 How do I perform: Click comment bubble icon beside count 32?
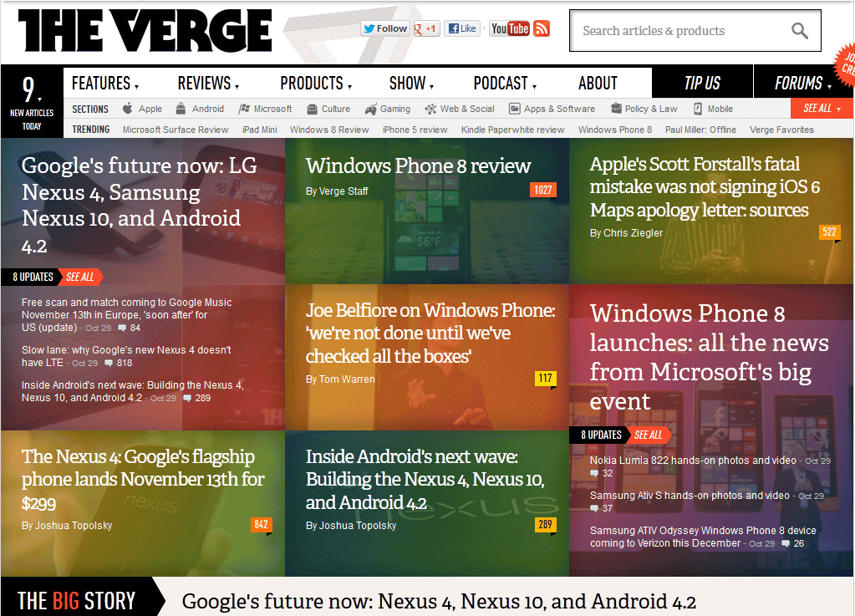(x=594, y=474)
